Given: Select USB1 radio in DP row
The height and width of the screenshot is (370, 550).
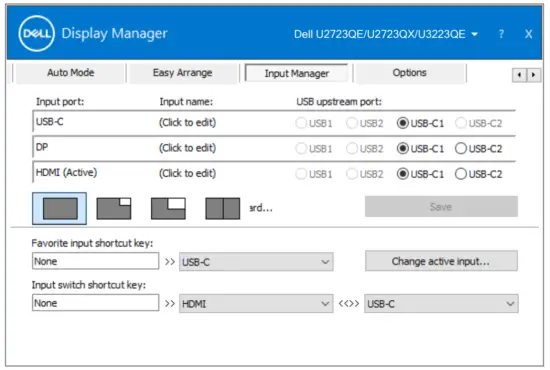Looking at the screenshot, I should point(301,149).
